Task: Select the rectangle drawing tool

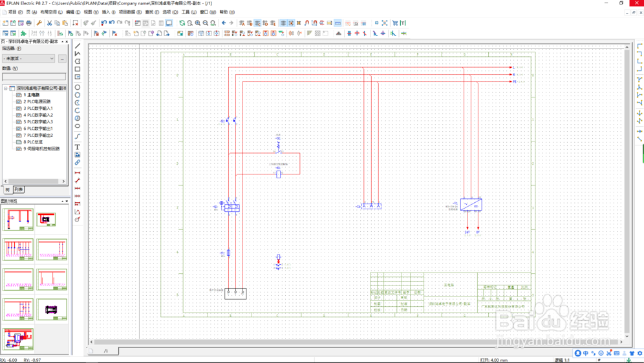Action: point(78,69)
